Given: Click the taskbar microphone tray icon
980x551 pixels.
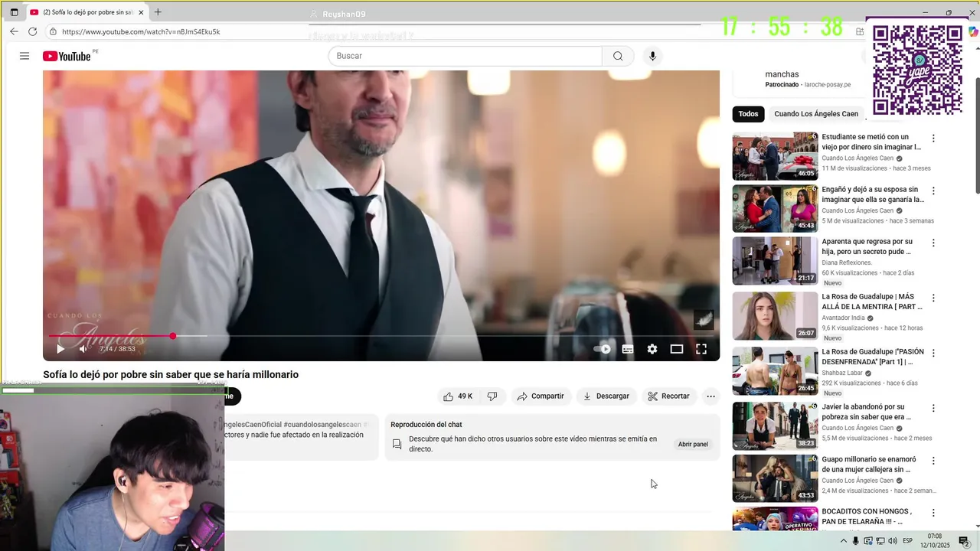Looking at the screenshot, I should pyautogui.click(x=856, y=541).
